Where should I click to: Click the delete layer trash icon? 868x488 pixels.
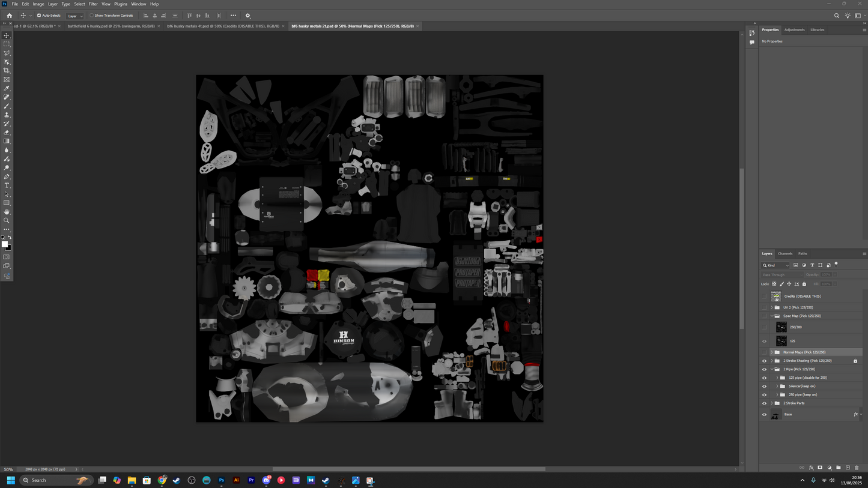tap(857, 468)
